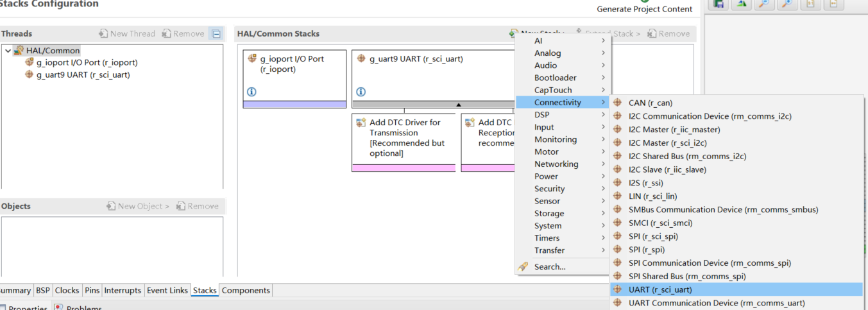868x310 pixels.
Task: Add the LIN (r_sci_lin) module
Action: coord(736,196)
